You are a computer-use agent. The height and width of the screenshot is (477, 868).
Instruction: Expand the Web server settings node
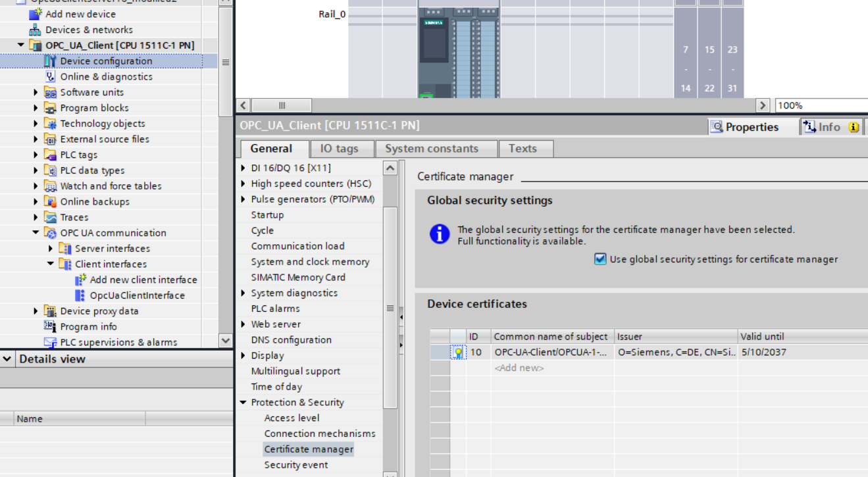click(x=243, y=324)
